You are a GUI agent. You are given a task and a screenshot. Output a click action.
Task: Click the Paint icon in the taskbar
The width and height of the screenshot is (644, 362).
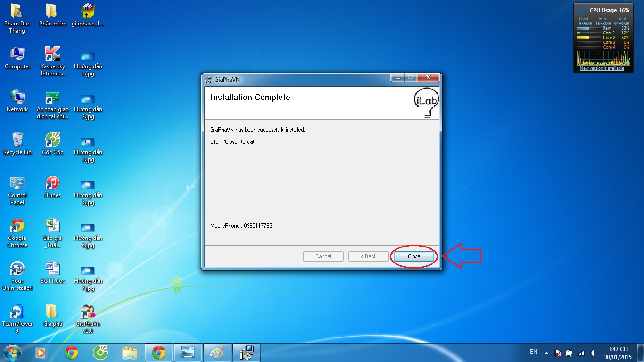217,353
